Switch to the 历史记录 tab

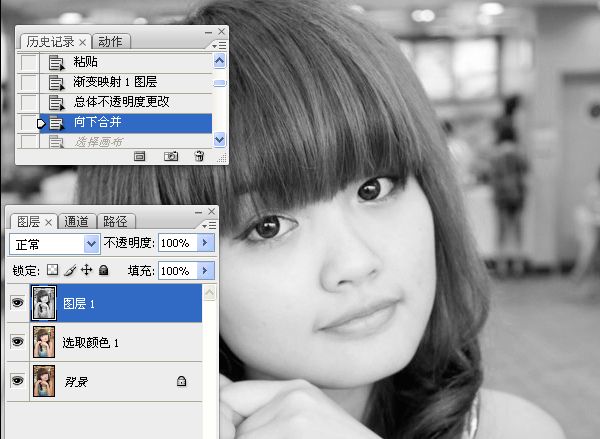pos(50,42)
